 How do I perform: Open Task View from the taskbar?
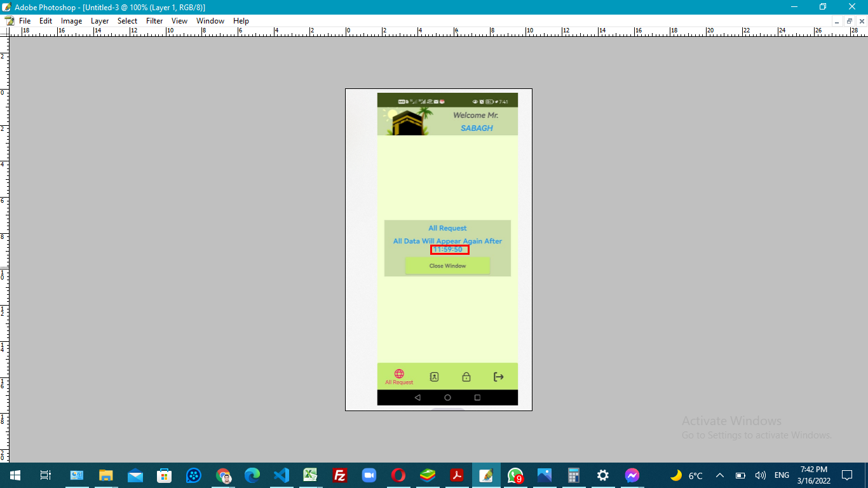(x=46, y=475)
